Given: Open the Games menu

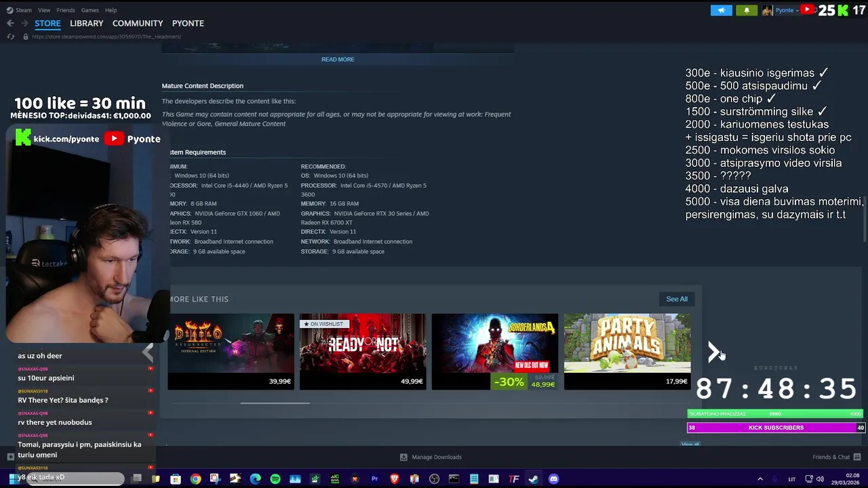Looking at the screenshot, I should 90,10.
